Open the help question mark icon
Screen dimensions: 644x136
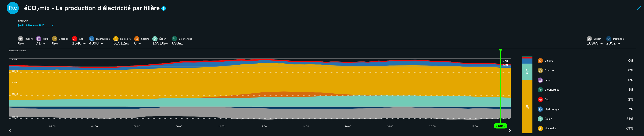point(163,9)
